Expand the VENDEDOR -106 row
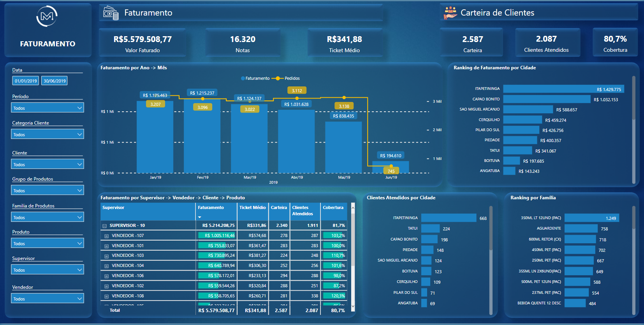This screenshot has height=325, width=644. (106, 276)
